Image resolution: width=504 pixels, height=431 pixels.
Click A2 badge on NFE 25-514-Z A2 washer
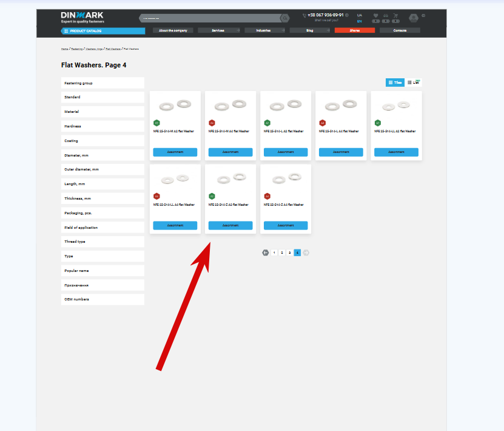coord(212,196)
